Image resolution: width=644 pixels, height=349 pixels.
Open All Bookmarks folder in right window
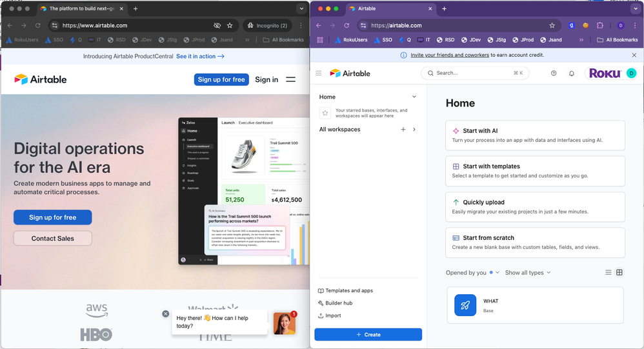pyautogui.click(x=618, y=40)
